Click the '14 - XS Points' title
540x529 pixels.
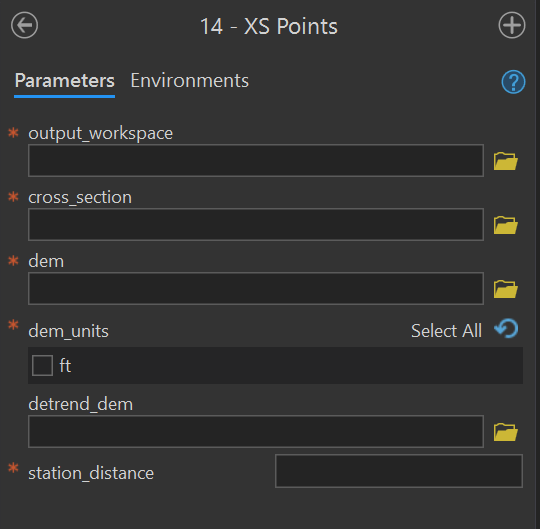click(269, 26)
